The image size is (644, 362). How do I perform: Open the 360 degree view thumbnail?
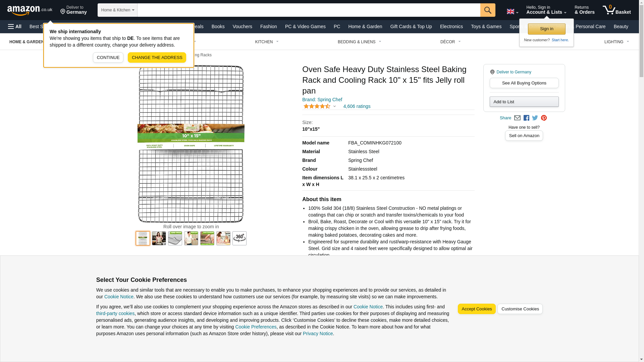click(x=239, y=238)
